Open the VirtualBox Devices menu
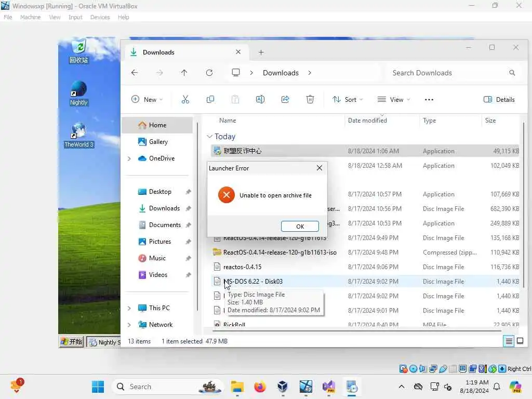 pyautogui.click(x=100, y=17)
